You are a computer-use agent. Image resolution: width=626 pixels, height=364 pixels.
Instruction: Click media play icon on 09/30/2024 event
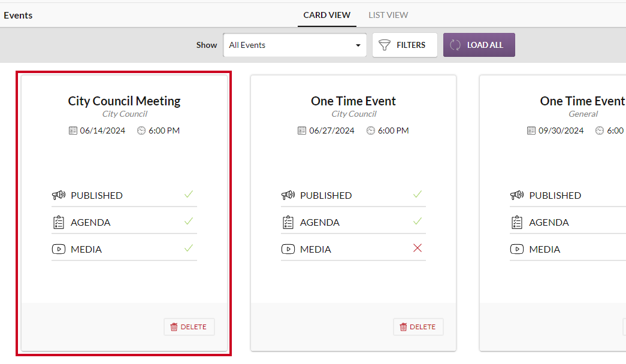pyautogui.click(x=517, y=249)
